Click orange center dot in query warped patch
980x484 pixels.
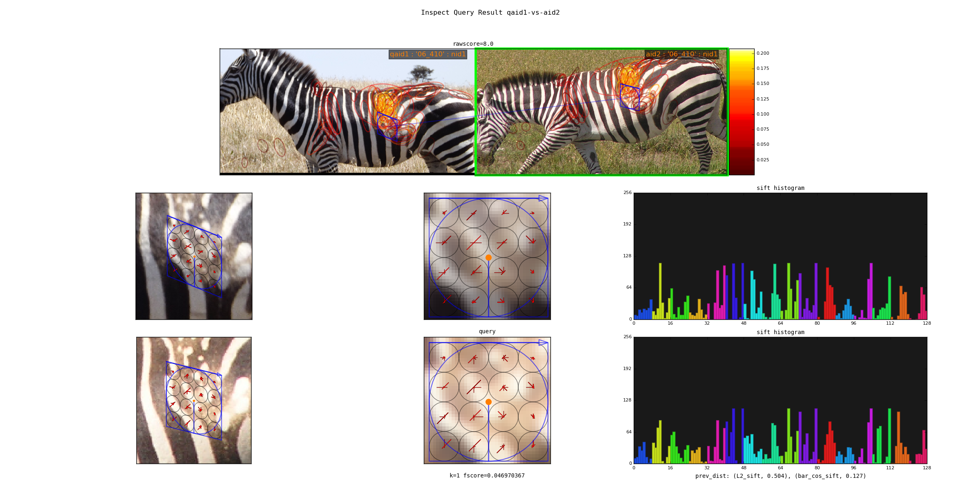click(x=488, y=402)
